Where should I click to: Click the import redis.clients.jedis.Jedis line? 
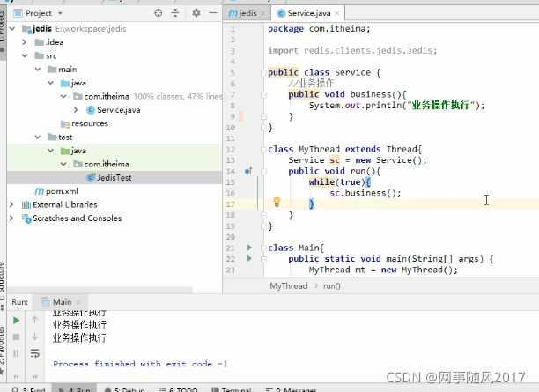tap(352, 50)
